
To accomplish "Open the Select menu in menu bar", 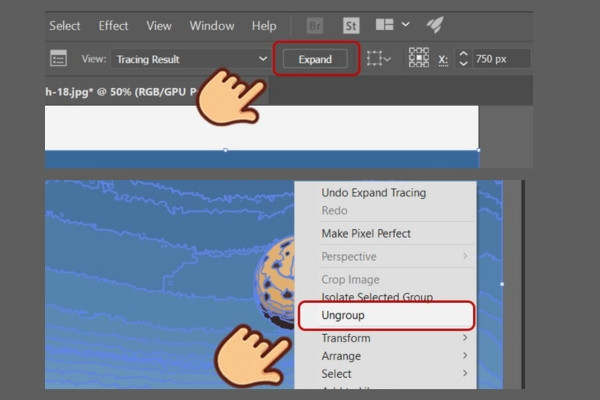I will coord(65,26).
